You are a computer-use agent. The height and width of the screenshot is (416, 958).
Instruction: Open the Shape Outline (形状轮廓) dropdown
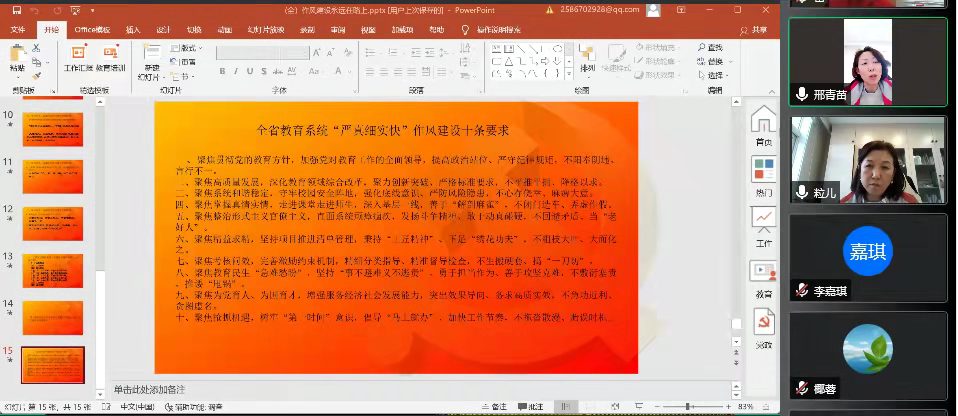657,61
